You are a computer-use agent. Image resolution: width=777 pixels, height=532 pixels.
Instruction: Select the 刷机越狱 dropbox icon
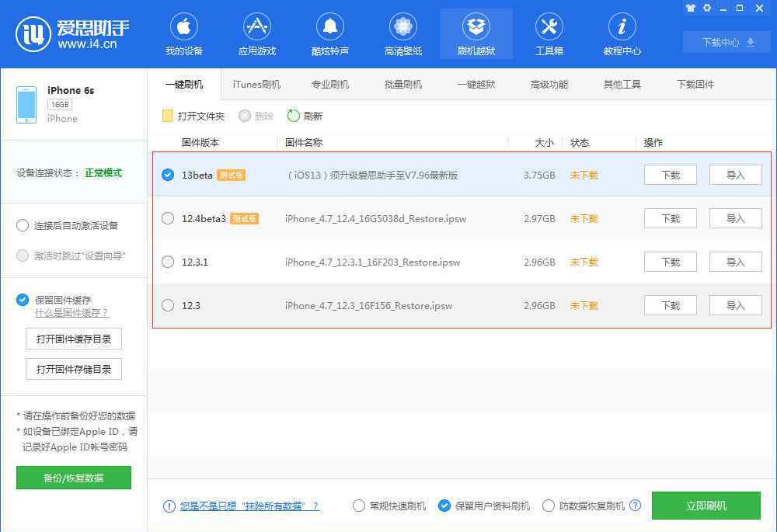click(476, 26)
